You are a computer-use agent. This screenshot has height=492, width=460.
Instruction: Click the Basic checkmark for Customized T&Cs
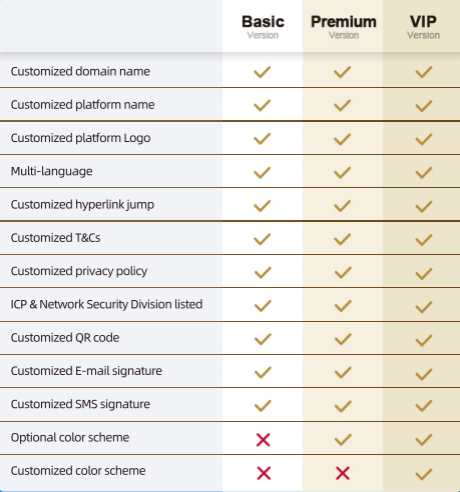tap(262, 239)
